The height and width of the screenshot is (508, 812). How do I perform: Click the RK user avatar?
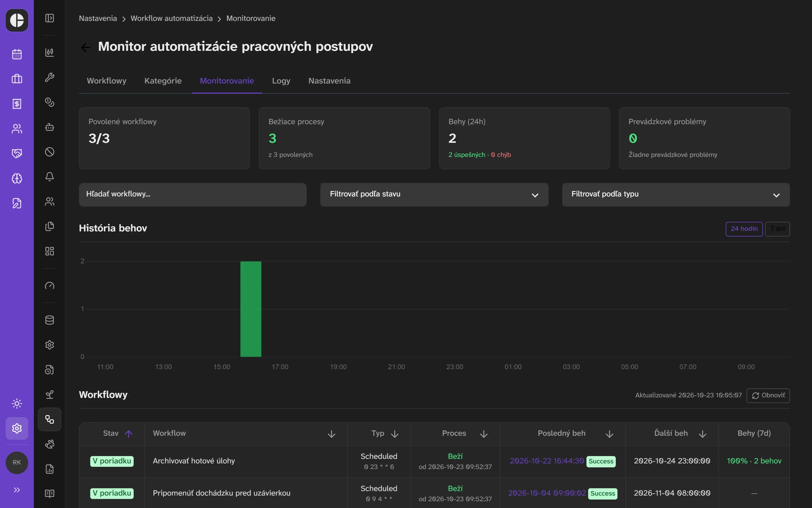(17, 463)
